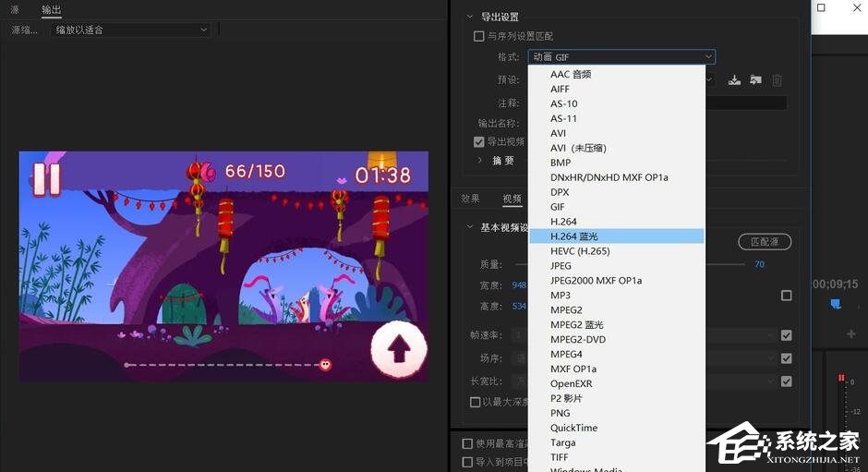
Task: Open the 缩放以适合 source scaling dropdown
Action: 130,30
